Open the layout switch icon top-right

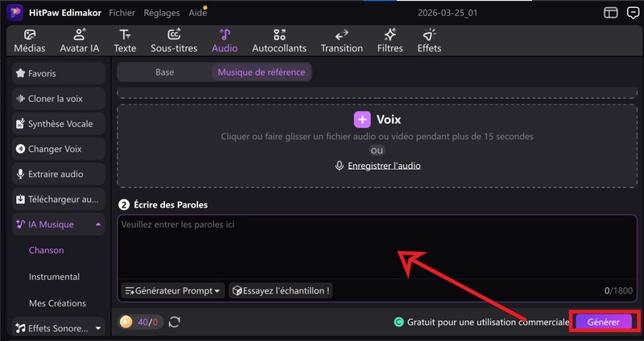pos(611,13)
